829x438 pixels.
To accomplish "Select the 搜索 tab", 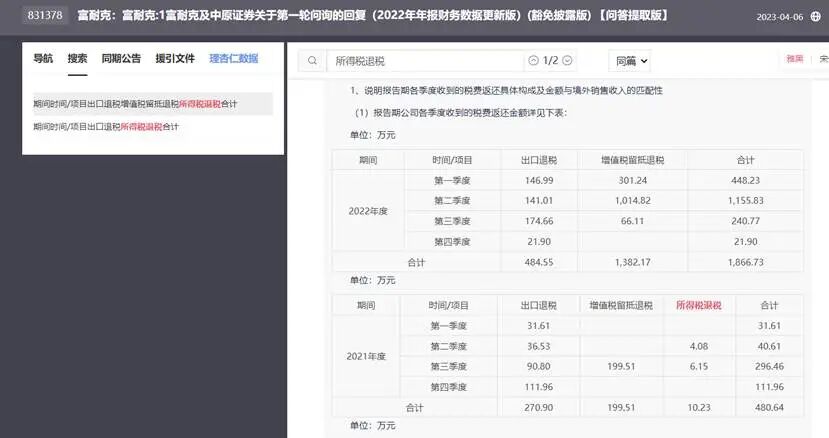I will point(77,58).
